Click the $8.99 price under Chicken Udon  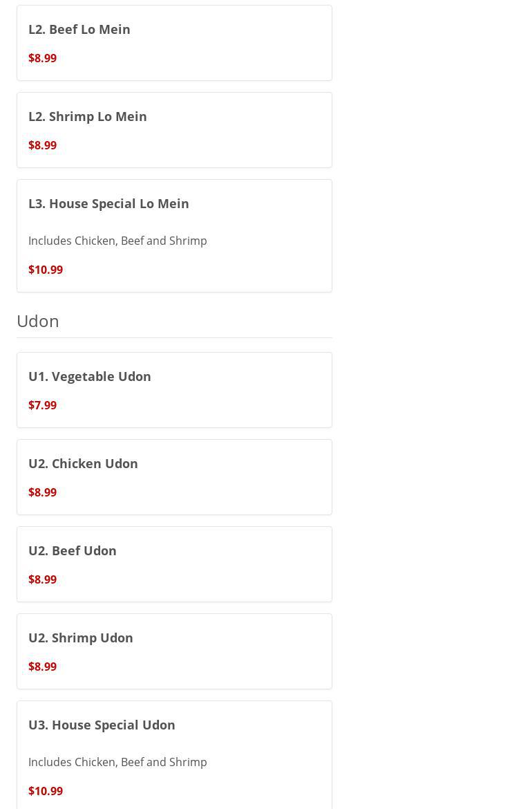[x=43, y=492]
